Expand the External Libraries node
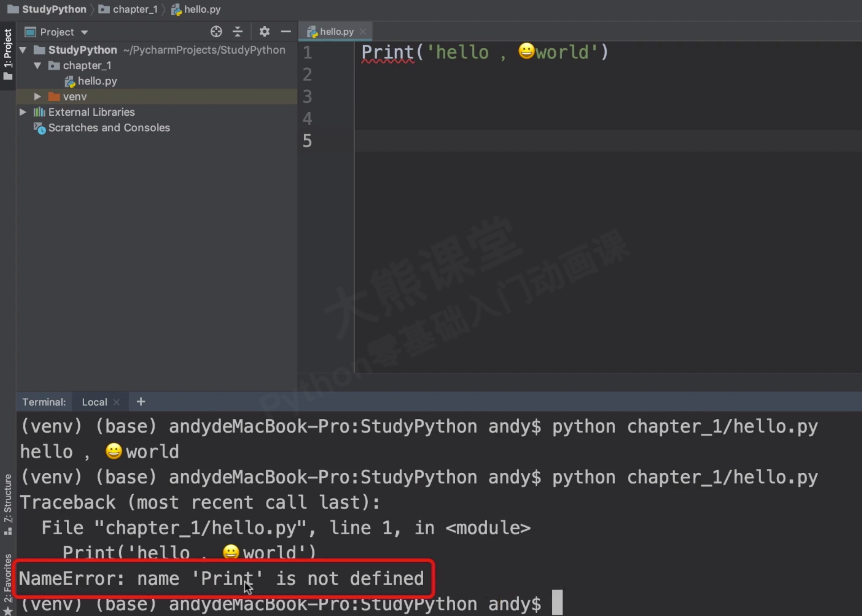862x616 pixels. pyautogui.click(x=23, y=112)
